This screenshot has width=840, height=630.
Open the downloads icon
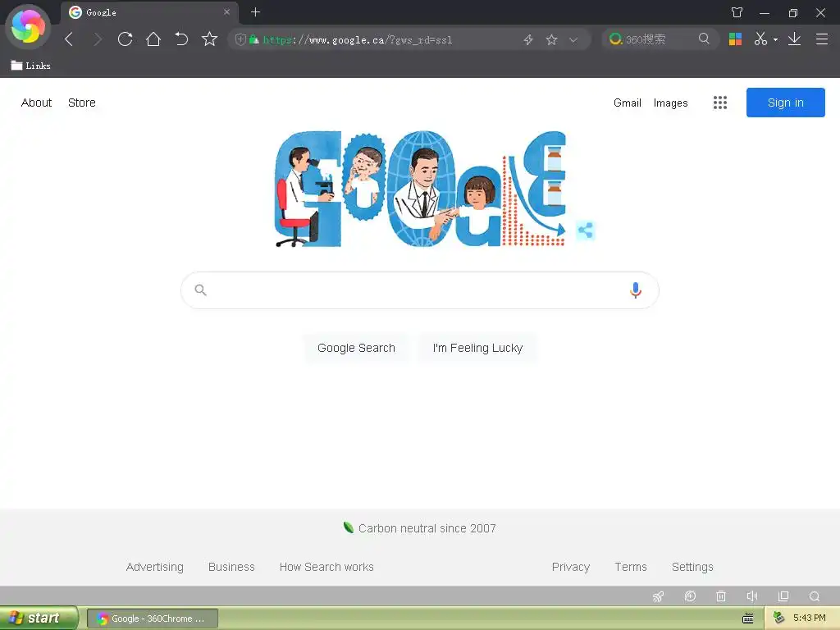pyautogui.click(x=794, y=39)
